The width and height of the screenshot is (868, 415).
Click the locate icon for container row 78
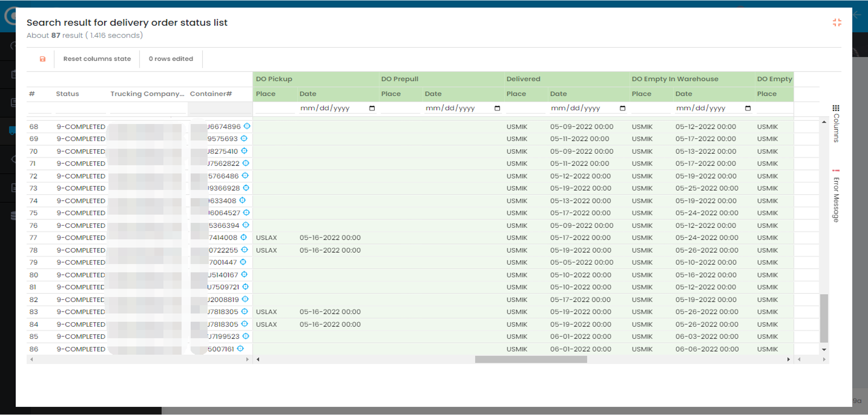(245, 250)
